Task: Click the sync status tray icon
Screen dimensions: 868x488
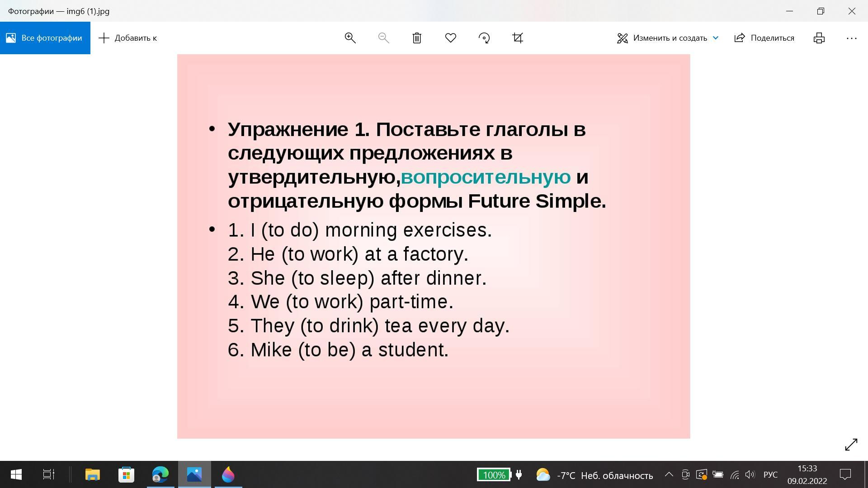Action: point(702,474)
